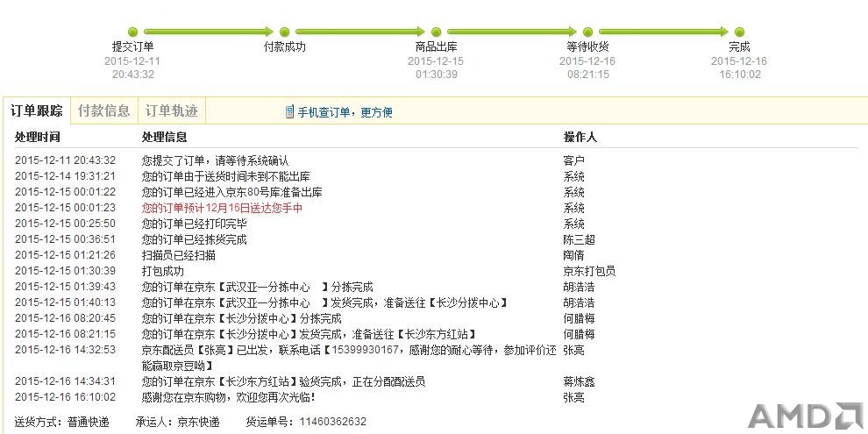
Task: Click 您的订单已经打印完毕 row
Action: point(195,224)
